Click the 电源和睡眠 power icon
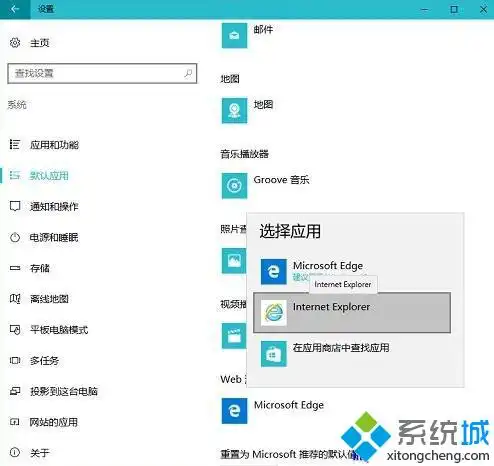The width and height of the screenshot is (494, 466). click(15, 237)
